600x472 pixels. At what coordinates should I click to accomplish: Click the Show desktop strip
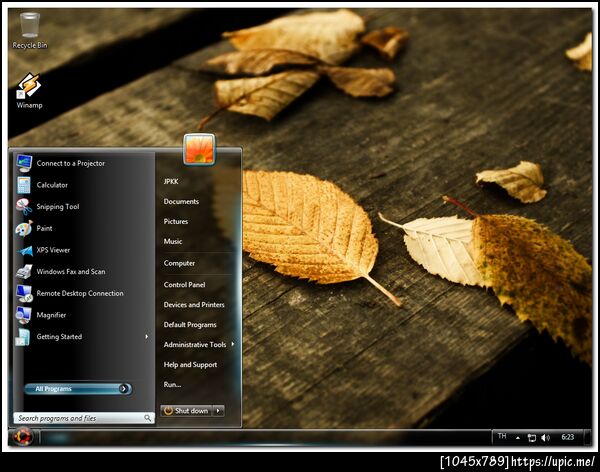click(x=588, y=438)
